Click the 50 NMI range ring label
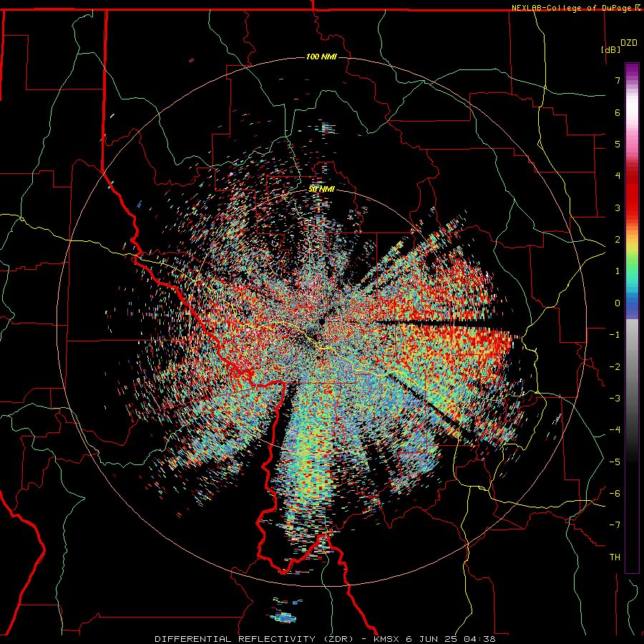Viewport: 644px width, 644px height. click(321, 189)
